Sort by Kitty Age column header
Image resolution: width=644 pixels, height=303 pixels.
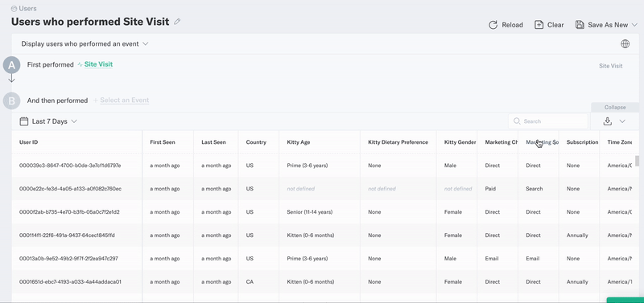(x=299, y=142)
